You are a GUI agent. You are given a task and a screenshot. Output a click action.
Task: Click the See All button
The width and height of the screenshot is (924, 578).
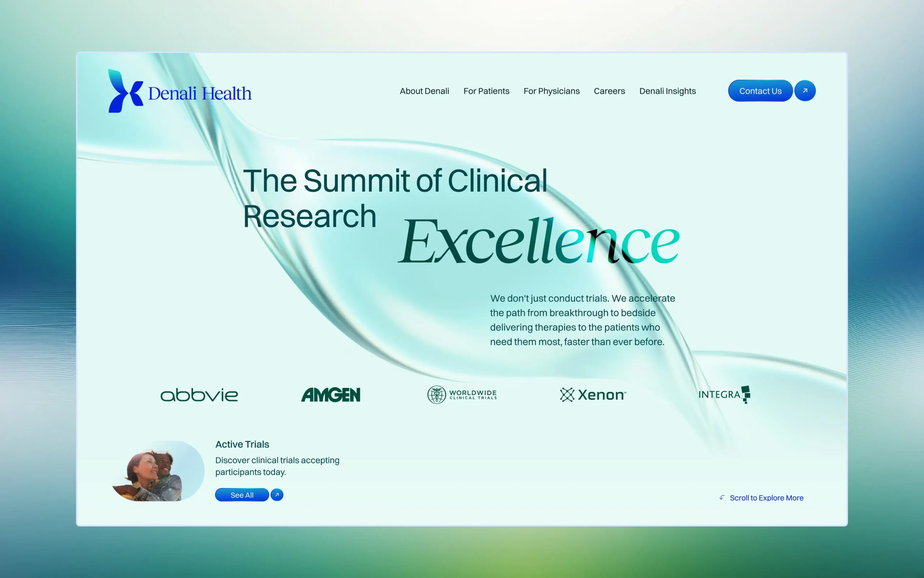click(x=242, y=495)
